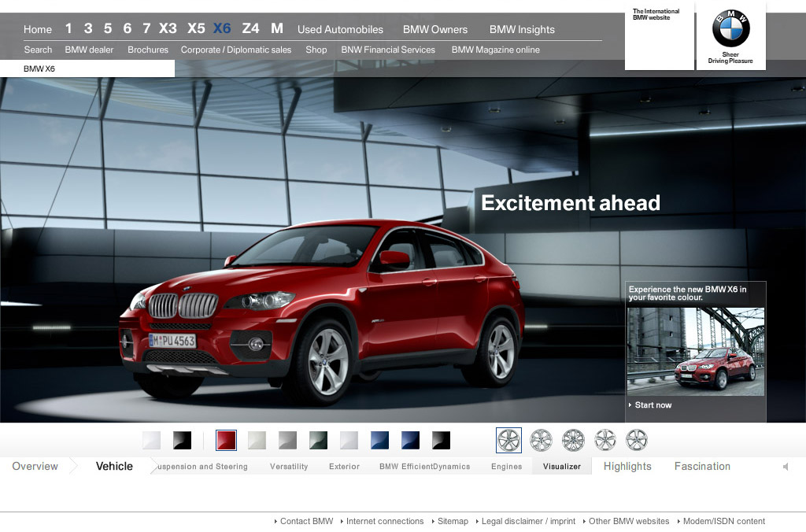Select the third alloy wheel design

pos(573,441)
